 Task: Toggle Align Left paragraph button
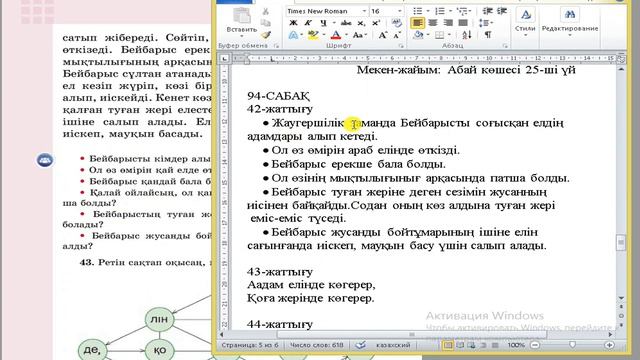(x=417, y=23)
